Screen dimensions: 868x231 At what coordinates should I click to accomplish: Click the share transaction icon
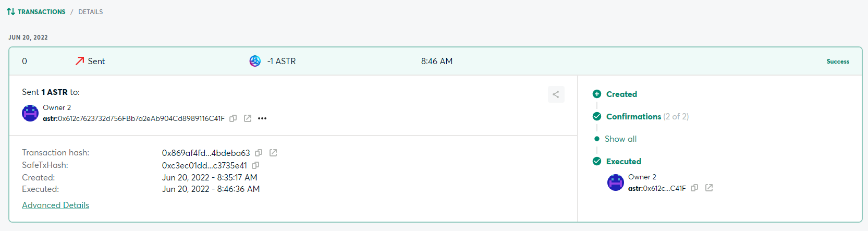coord(556,94)
